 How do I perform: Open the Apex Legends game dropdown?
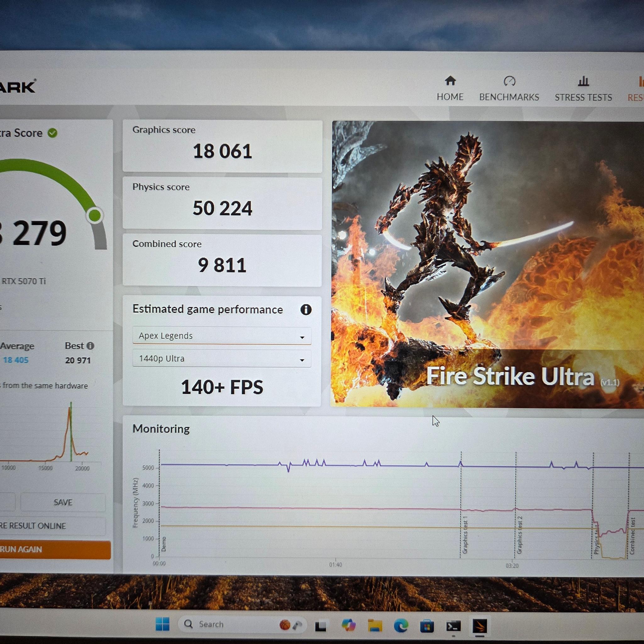point(222,336)
